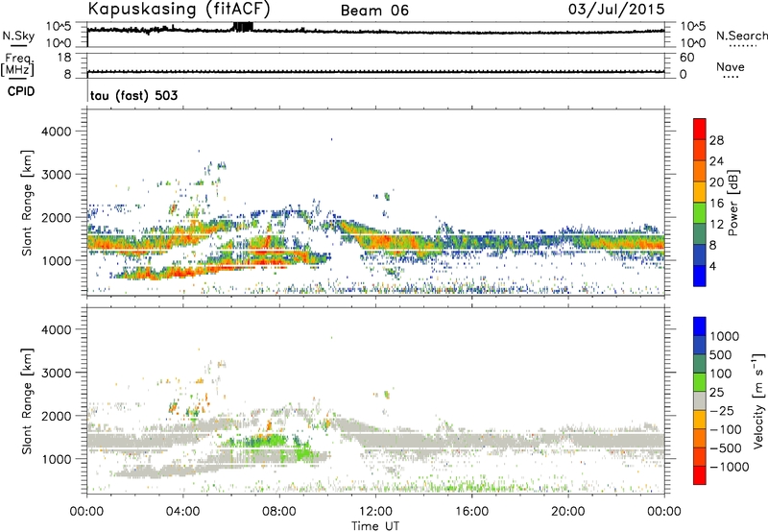Click the '60' tick on the Nave axis

point(686,58)
